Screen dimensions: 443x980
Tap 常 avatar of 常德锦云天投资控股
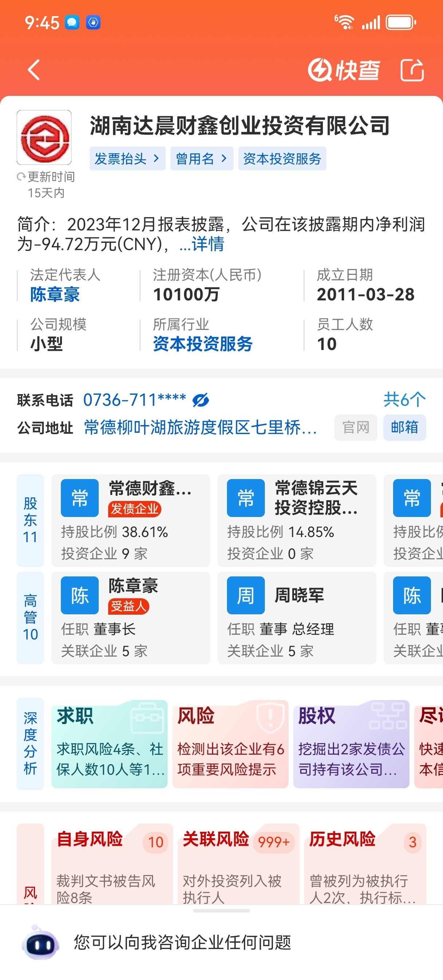[246, 498]
